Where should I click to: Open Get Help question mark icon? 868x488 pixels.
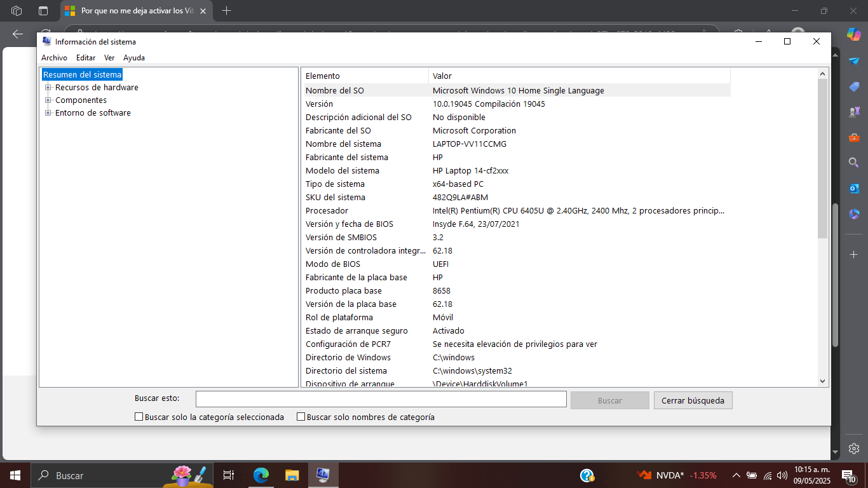(587, 475)
